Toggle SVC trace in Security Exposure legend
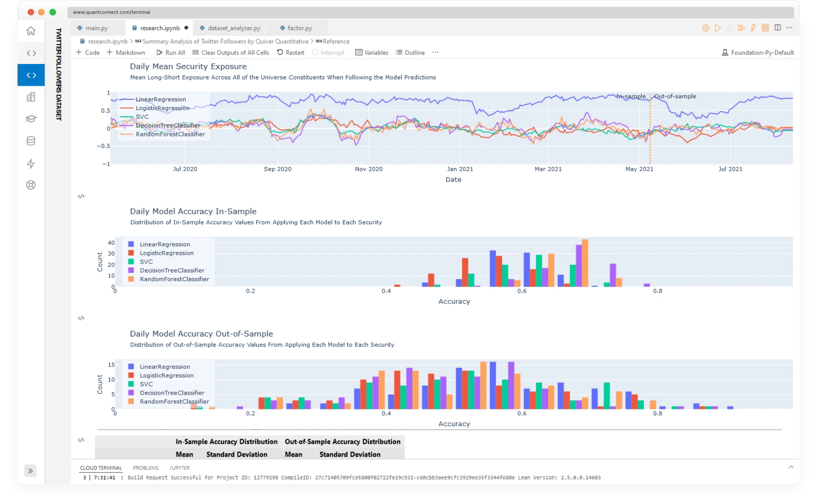The image size is (817, 504). (x=142, y=117)
